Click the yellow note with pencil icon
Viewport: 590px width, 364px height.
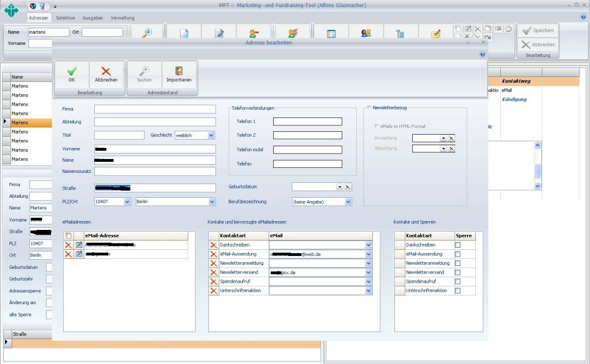[436, 34]
